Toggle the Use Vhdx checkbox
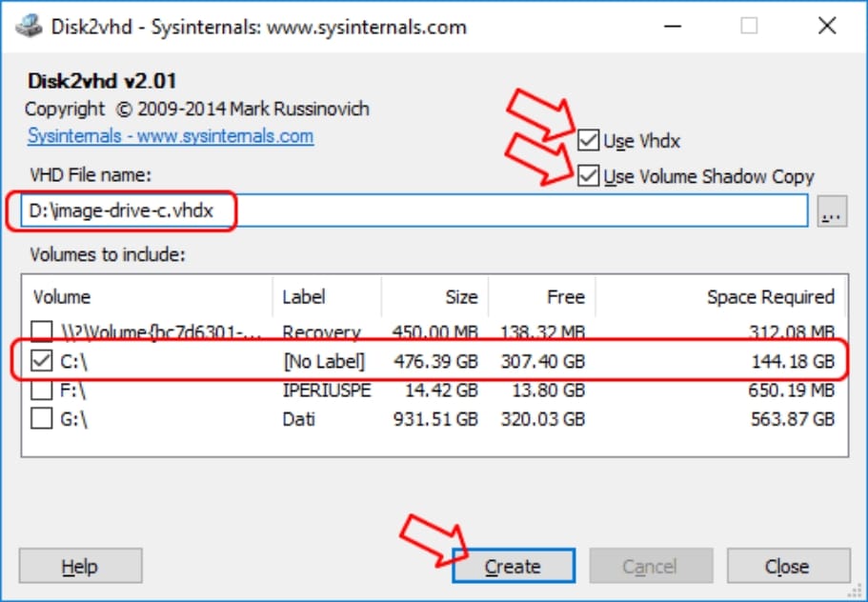Screen dimensions: 868x602 pyautogui.click(x=589, y=141)
